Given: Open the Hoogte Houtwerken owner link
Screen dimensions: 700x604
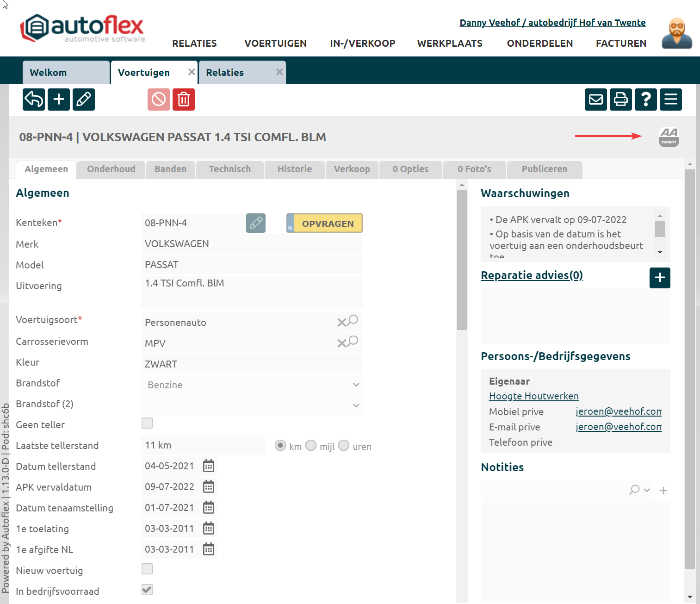Looking at the screenshot, I should [x=534, y=396].
